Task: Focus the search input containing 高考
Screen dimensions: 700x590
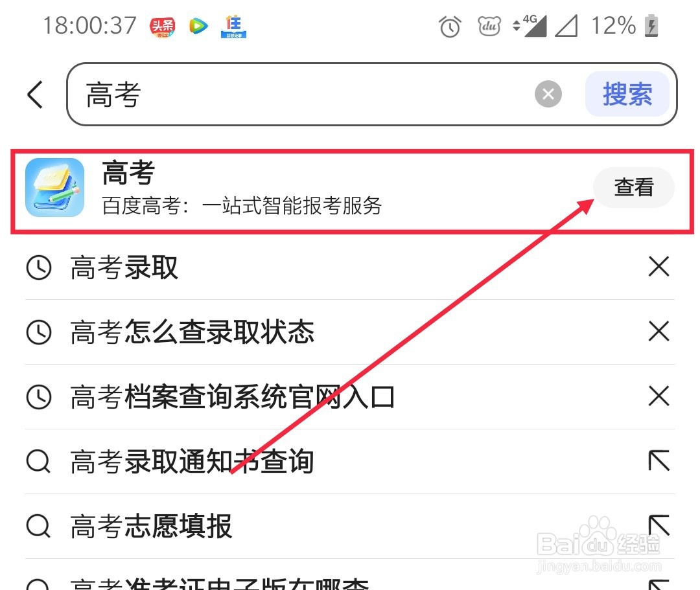Action: [x=308, y=94]
